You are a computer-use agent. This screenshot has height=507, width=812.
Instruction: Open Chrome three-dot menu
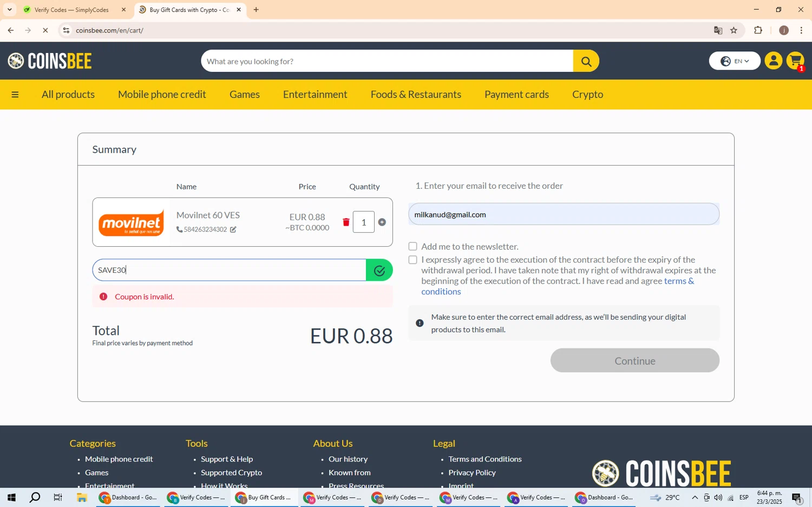coord(802,30)
